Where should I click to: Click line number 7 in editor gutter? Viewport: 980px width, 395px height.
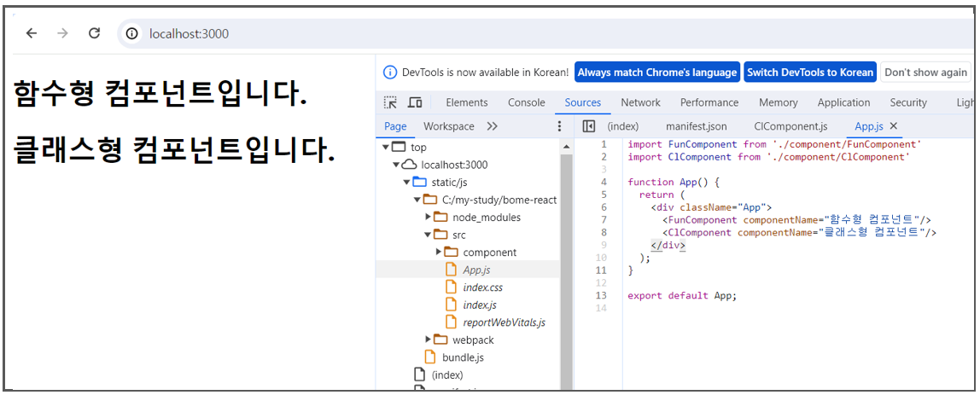click(x=604, y=219)
